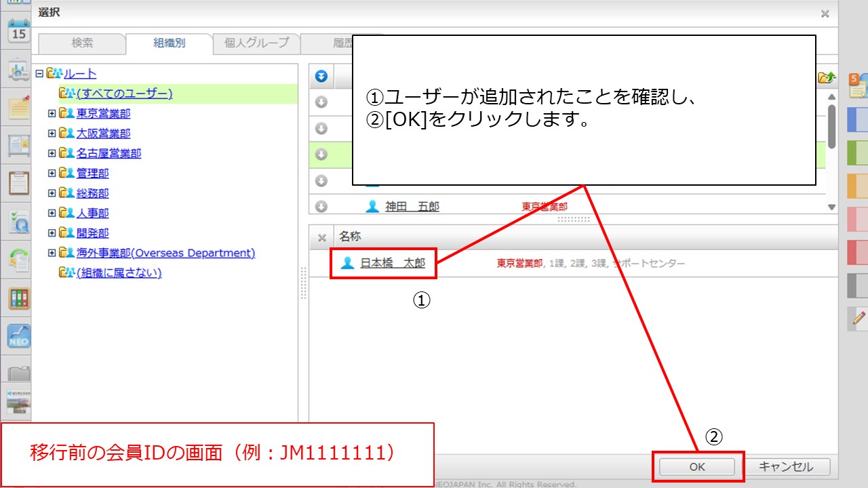Click the user icon beside 神田 五郎
This screenshot has height=488, width=868.
click(372, 206)
